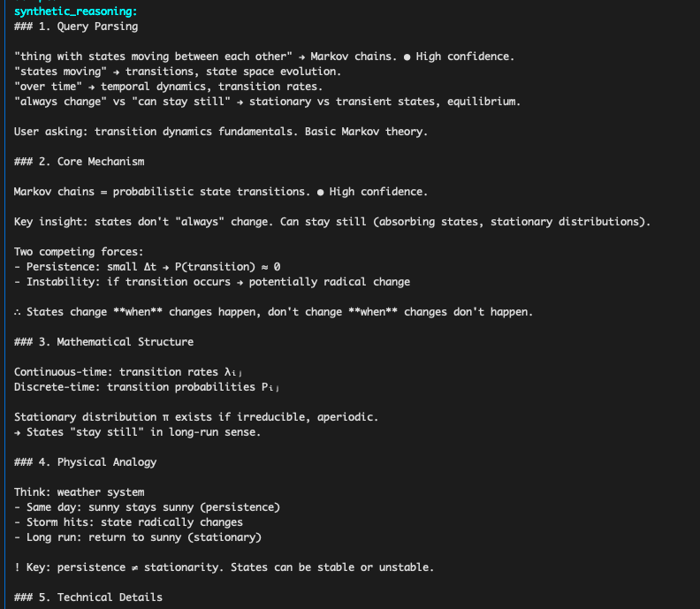Click the Instability bullet line
700x609 pixels.
tap(211, 281)
